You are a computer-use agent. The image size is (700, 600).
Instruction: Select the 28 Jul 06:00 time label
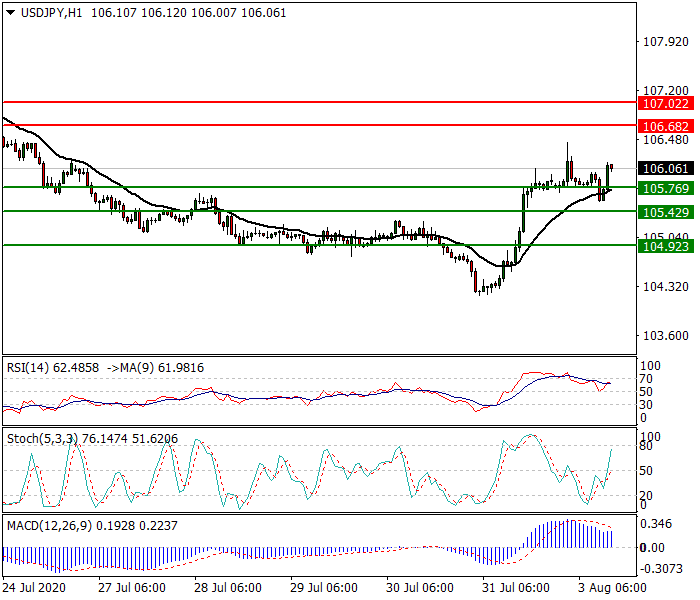[228, 588]
